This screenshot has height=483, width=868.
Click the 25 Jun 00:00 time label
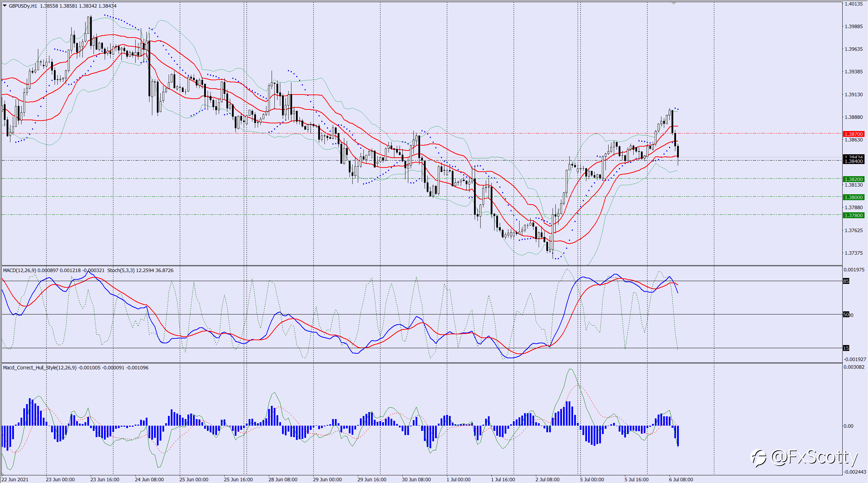pos(194,480)
